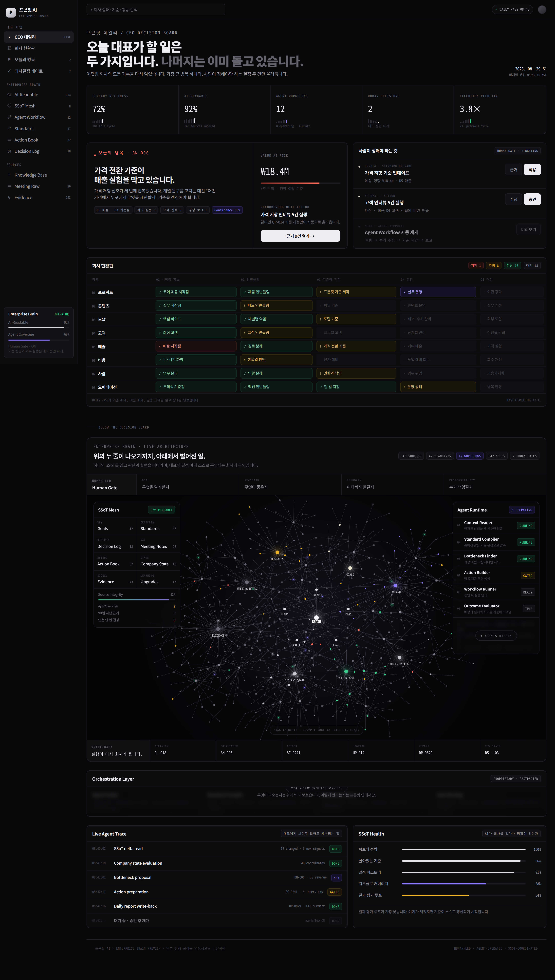
Task: Click 근거 for 가격 저항 기준 업데이트
Action: (x=513, y=170)
